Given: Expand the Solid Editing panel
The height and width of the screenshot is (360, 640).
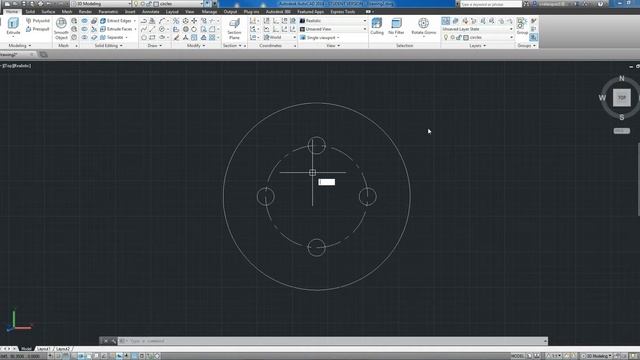Looking at the screenshot, I should pos(108,46).
